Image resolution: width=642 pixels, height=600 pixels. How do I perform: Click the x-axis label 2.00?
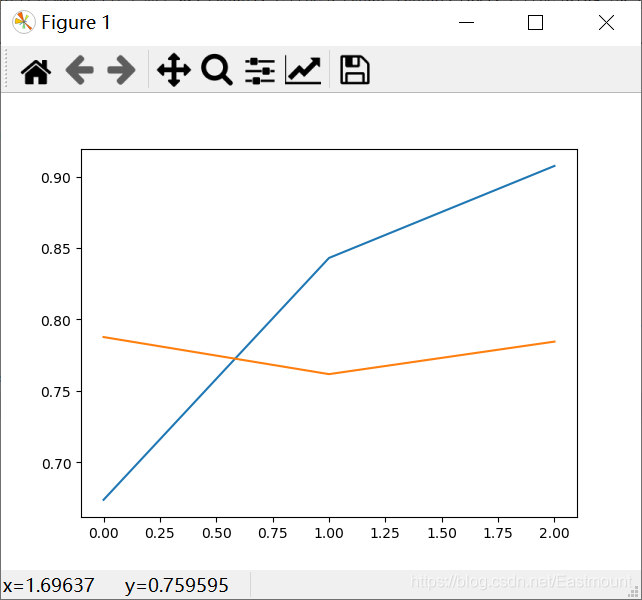[x=554, y=533]
